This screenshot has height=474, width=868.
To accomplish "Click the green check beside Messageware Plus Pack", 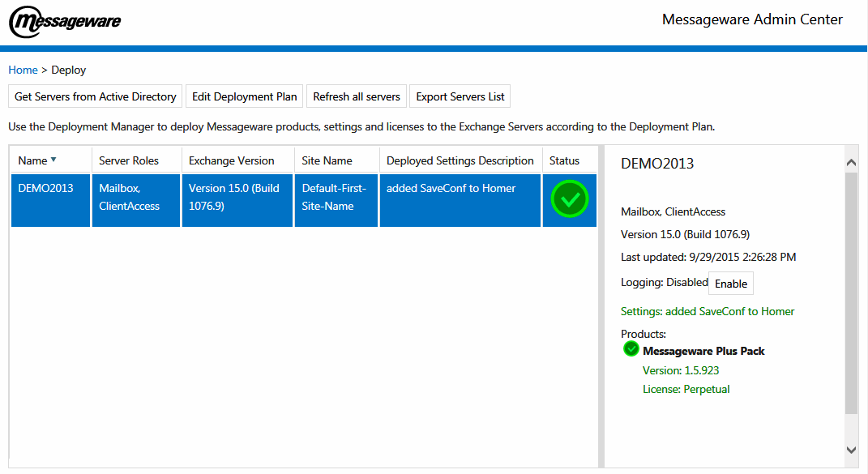I will (631, 349).
